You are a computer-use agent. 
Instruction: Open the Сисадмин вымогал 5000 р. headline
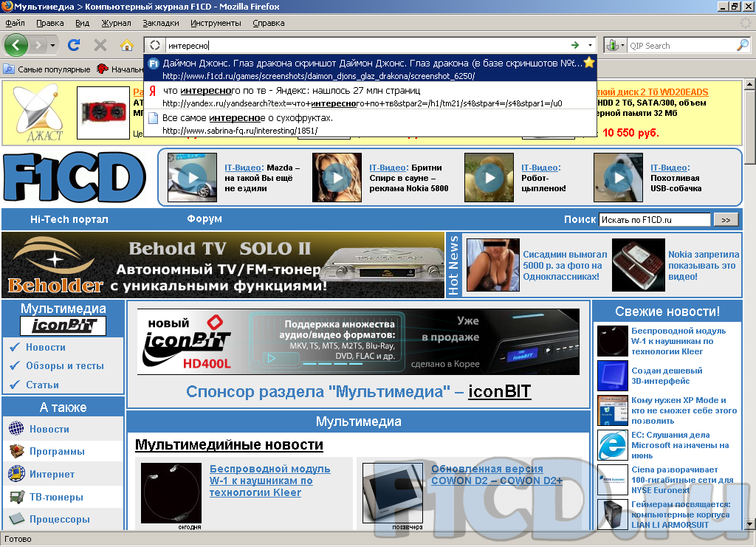tap(565, 265)
